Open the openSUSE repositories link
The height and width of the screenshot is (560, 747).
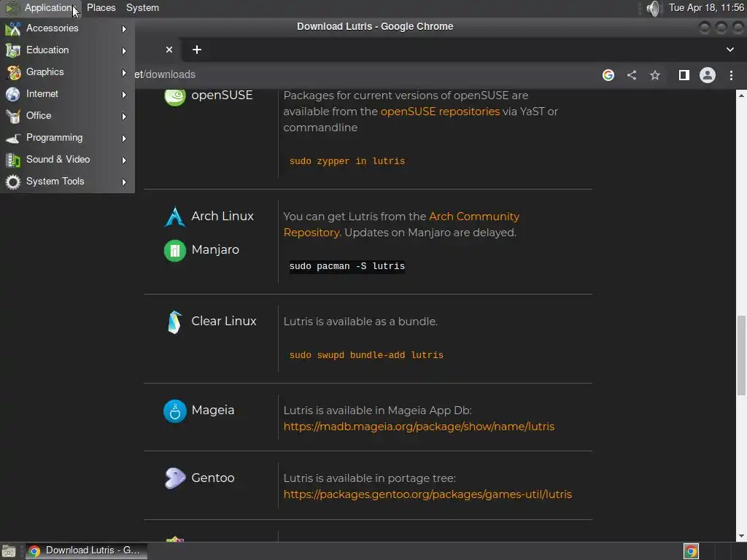click(x=440, y=112)
